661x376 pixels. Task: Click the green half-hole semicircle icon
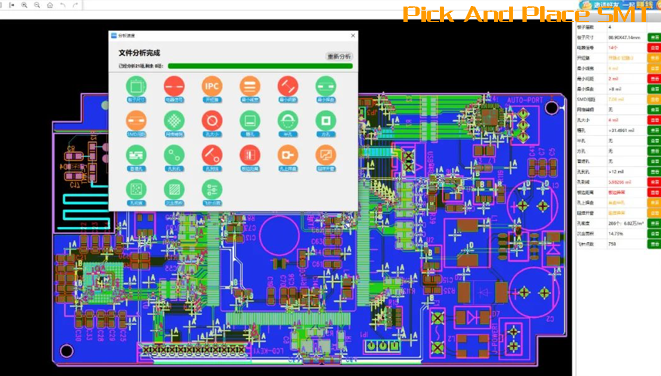[288, 121]
